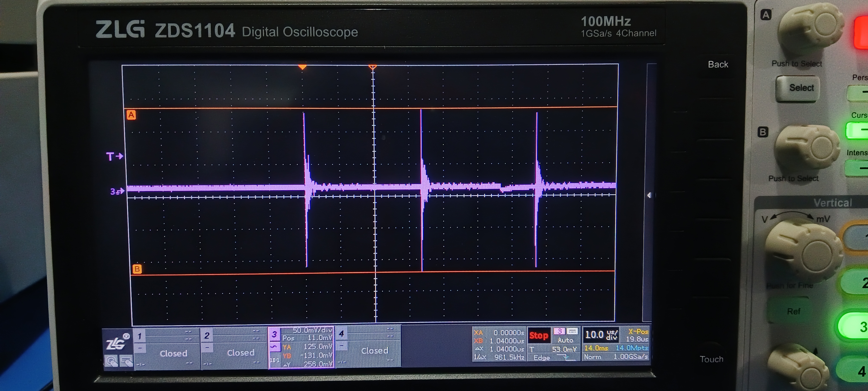This screenshot has width=868, height=391.
Task: Tap the purple channel 3 number box
Action: tap(274, 334)
